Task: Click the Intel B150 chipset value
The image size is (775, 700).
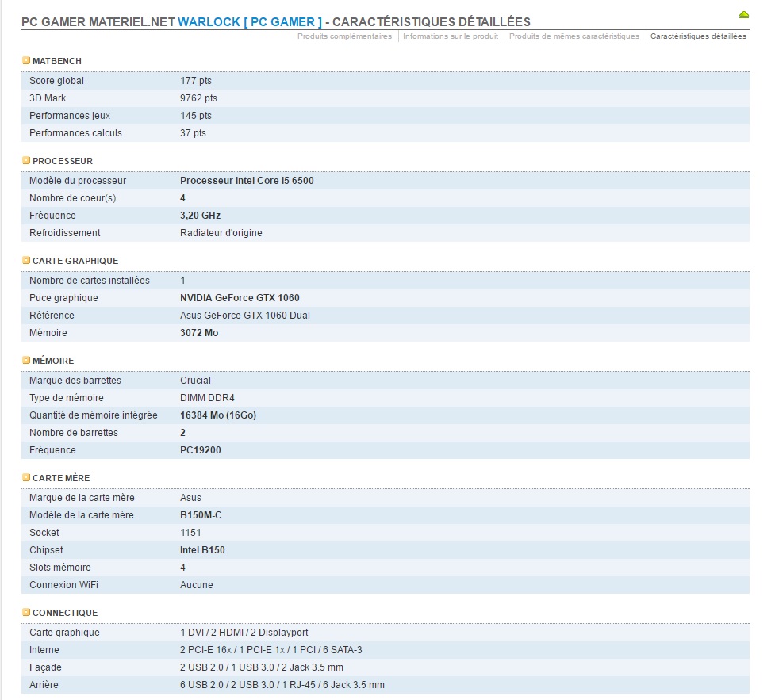Action: 202,550
